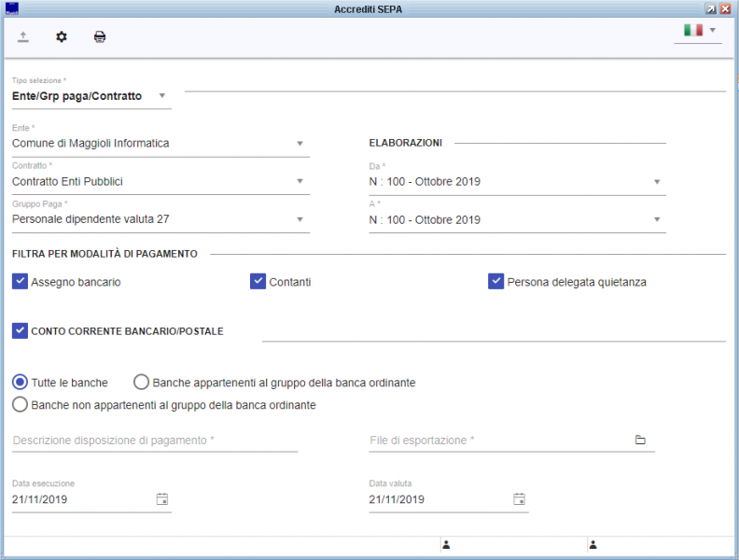The height and width of the screenshot is (560, 739).
Task: Open settings with the gear icon
Action: [x=62, y=37]
